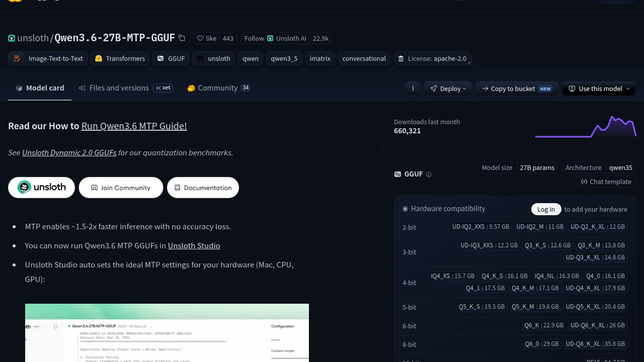Image resolution: width=644 pixels, height=362 pixels.
Task: Click Log In to add hardware
Action: [546, 209]
